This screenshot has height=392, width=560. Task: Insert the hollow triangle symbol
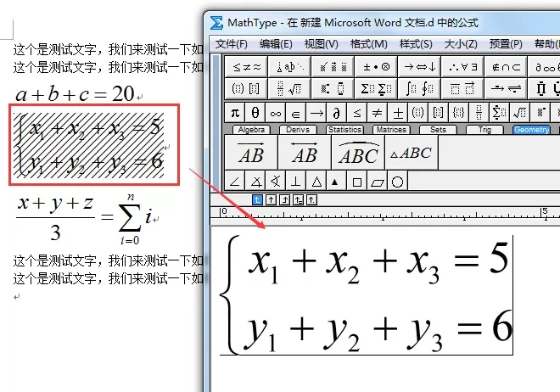click(x=316, y=181)
